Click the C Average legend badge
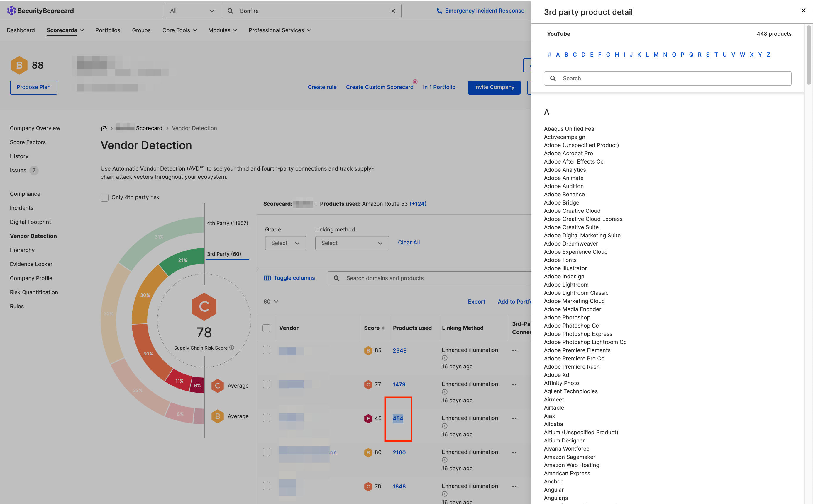Viewport: 813px width, 504px height. pos(218,386)
